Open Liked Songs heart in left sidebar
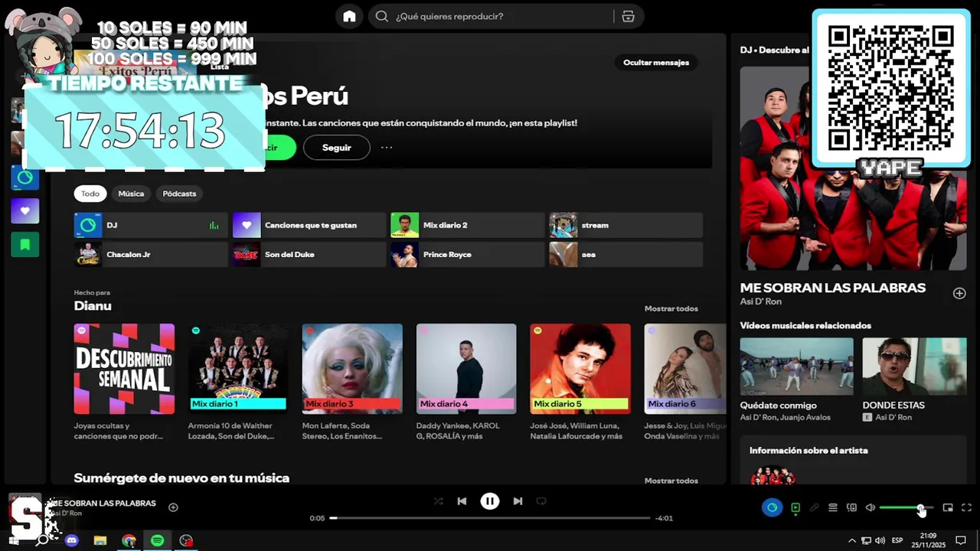 (x=25, y=210)
